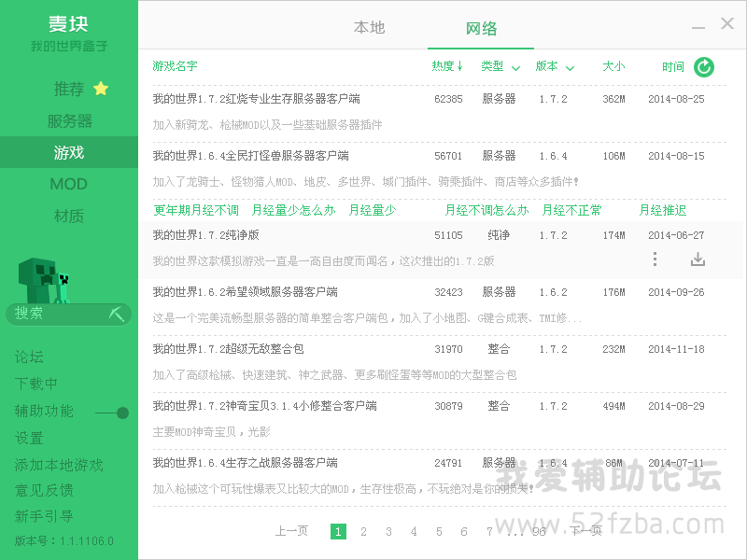Go to the next page 下一页

point(586,531)
